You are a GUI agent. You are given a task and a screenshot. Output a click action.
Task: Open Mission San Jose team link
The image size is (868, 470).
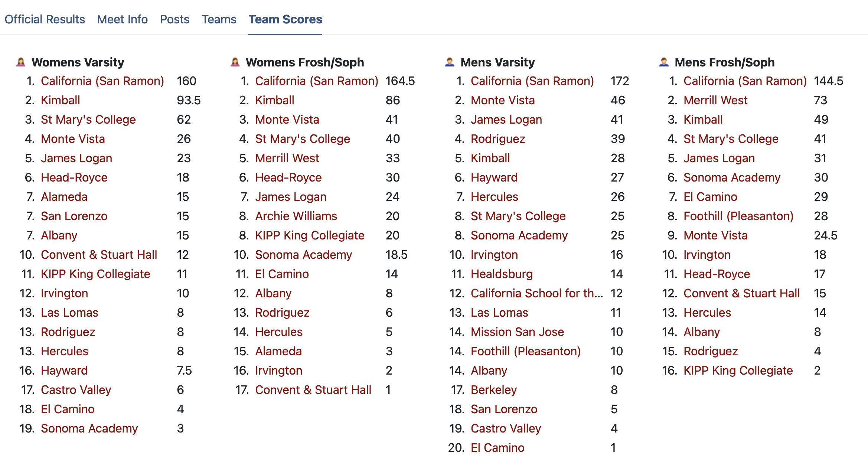pyautogui.click(x=517, y=332)
